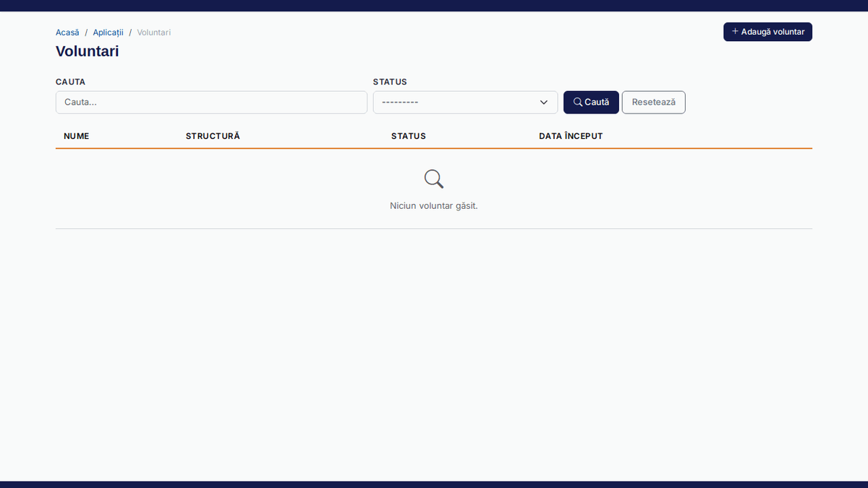Open the Status dropdown
The height and width of the screenshot is (488, 868).
465,102
